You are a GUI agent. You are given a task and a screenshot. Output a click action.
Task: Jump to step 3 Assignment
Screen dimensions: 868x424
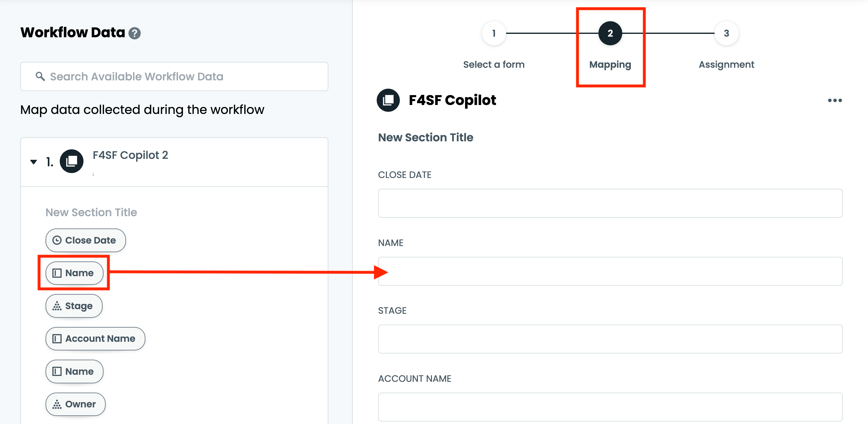tap(726, 33)
